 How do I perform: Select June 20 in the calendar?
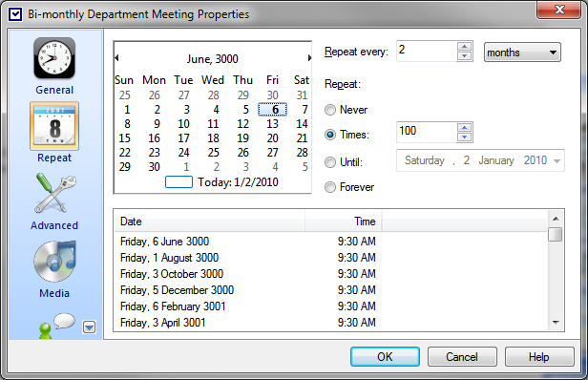273,138
